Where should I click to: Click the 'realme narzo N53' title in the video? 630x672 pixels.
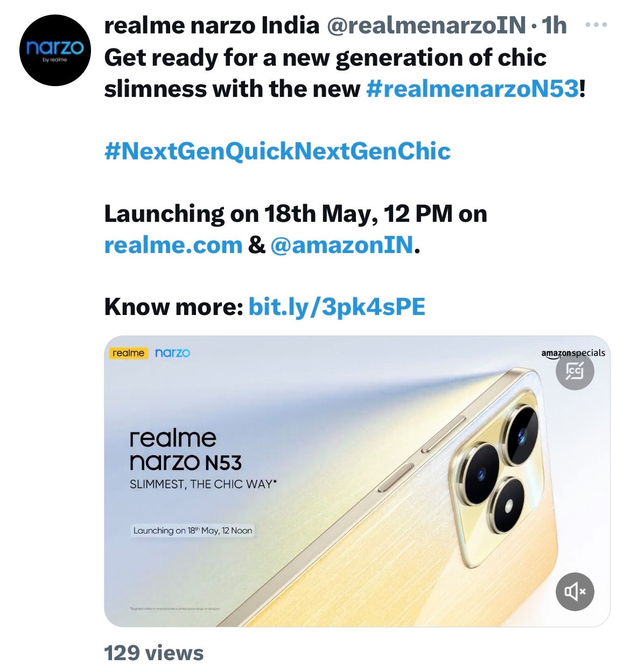[x=185, y=451]
